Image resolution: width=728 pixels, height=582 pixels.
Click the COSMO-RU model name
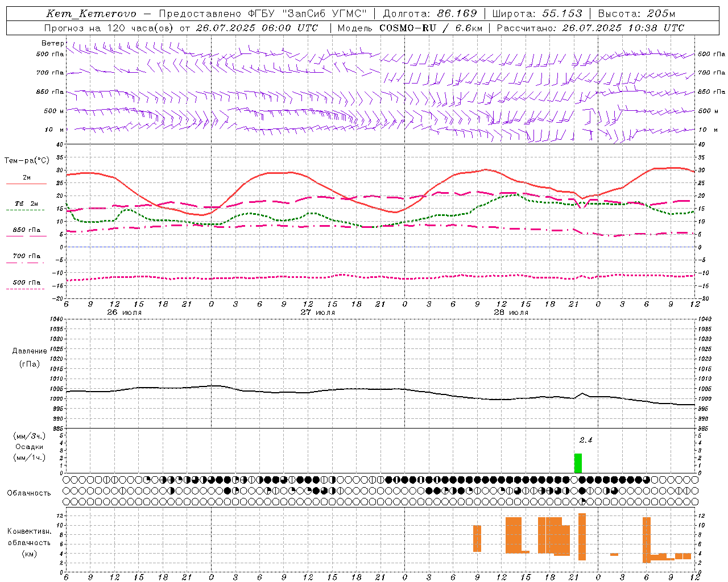[x=408, y=28]
